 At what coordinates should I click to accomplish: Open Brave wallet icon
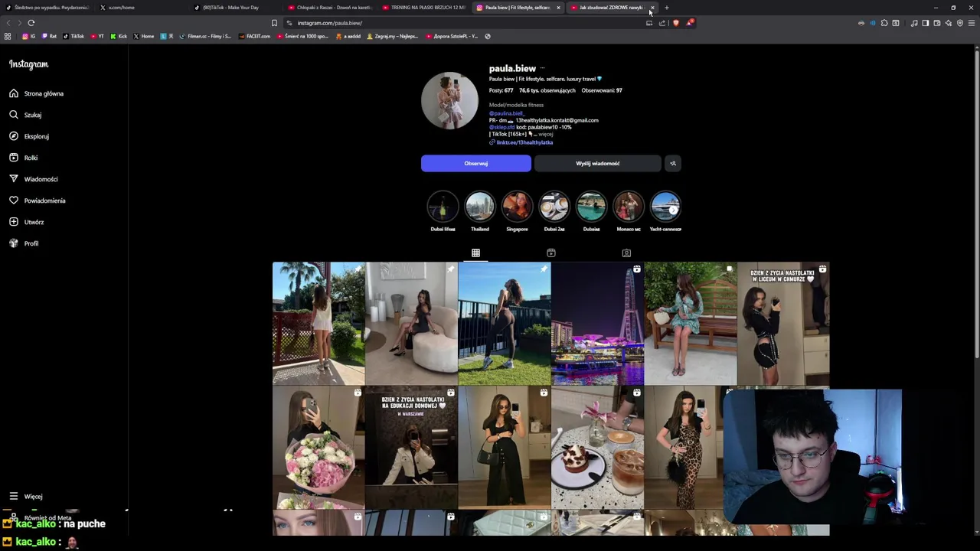936,23
